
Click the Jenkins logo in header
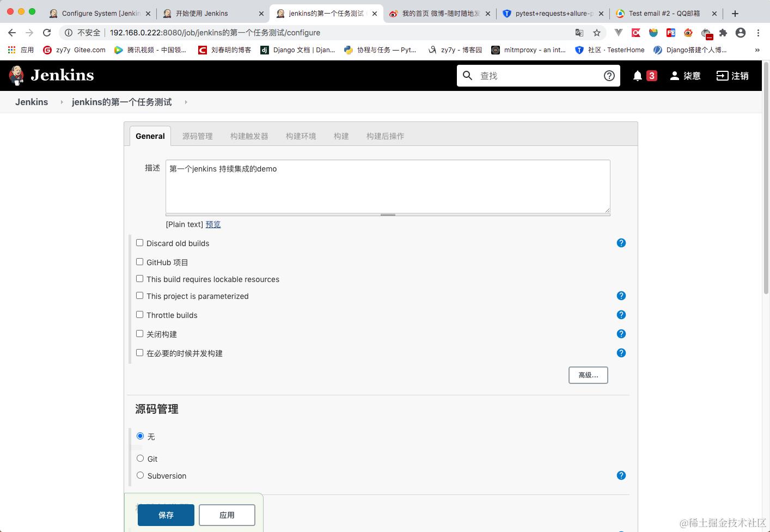click(x=52, y=75)
